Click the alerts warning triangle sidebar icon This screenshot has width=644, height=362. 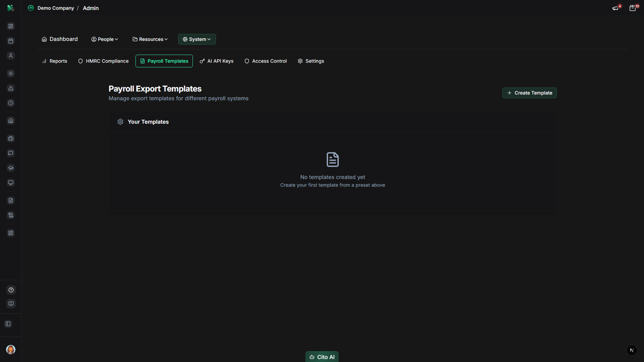click(x=11, y=88)
